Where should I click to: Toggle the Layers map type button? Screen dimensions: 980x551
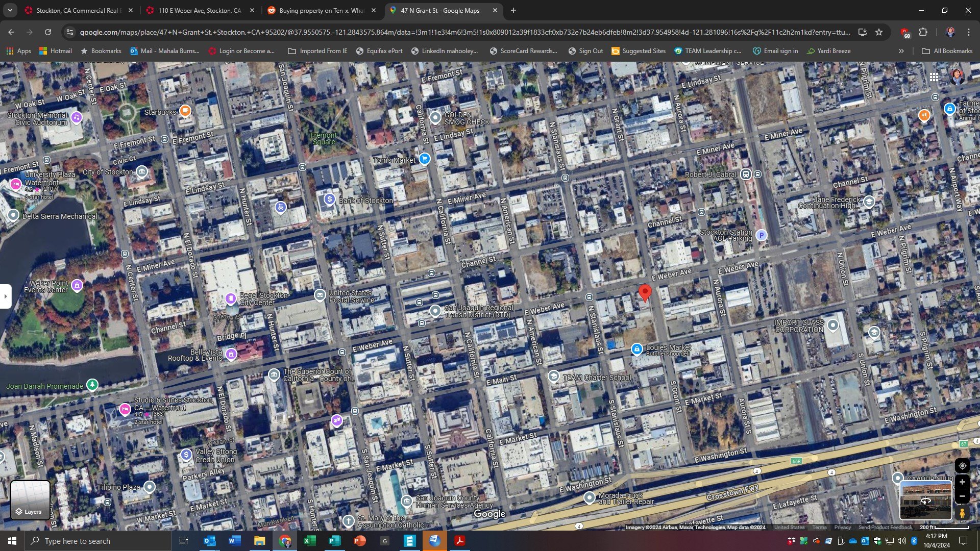pos(31,500)
